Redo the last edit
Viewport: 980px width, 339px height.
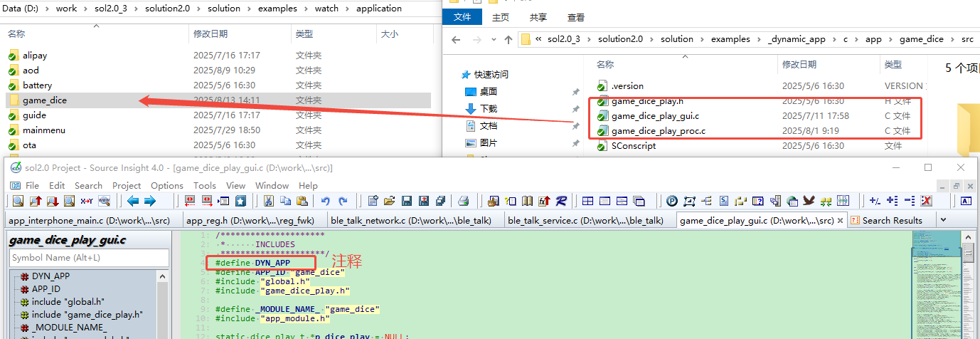coord(343,201)
